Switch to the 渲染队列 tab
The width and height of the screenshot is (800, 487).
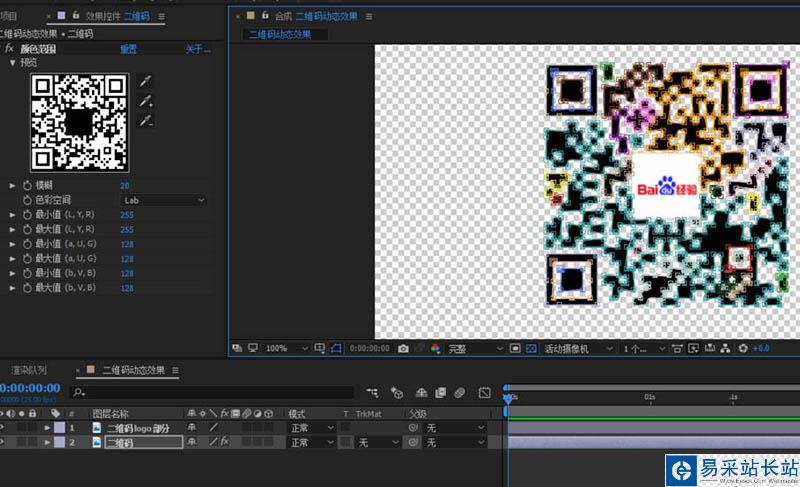click(x=29, y=370)
